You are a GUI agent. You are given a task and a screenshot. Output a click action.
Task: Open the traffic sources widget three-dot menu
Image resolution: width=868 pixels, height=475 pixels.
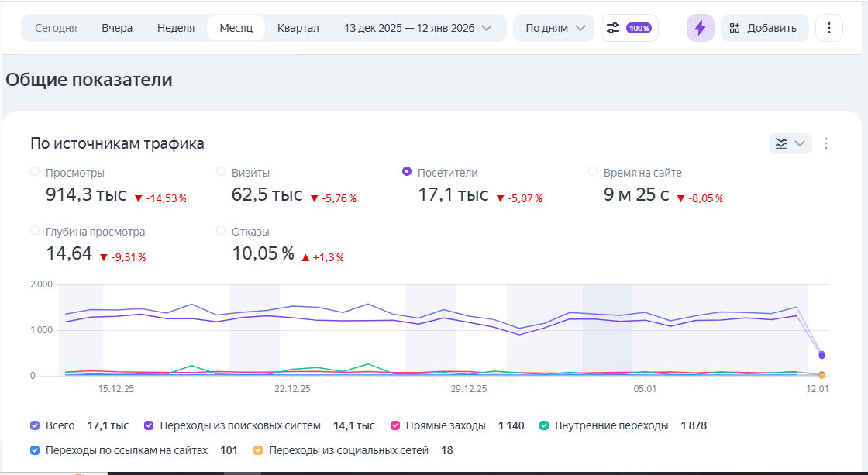click(826, 143)
